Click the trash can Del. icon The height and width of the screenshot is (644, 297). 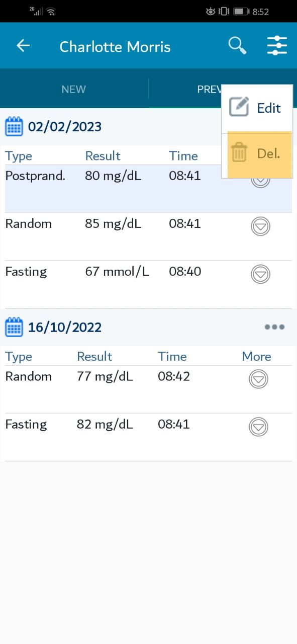coord(239,152)
